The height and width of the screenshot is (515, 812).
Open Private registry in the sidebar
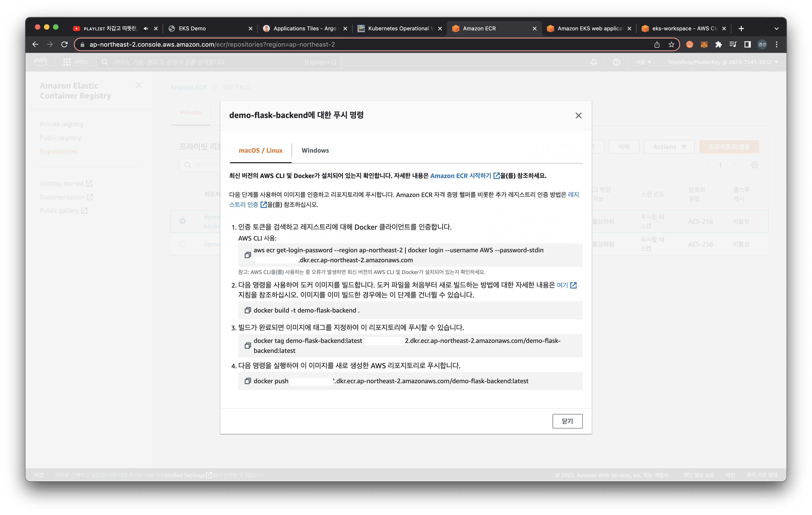[x=62, y=124]
